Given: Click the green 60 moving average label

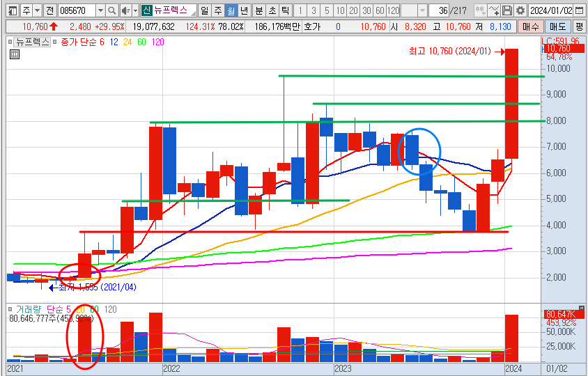Looking at the screenshot, I should click(141, 42).
